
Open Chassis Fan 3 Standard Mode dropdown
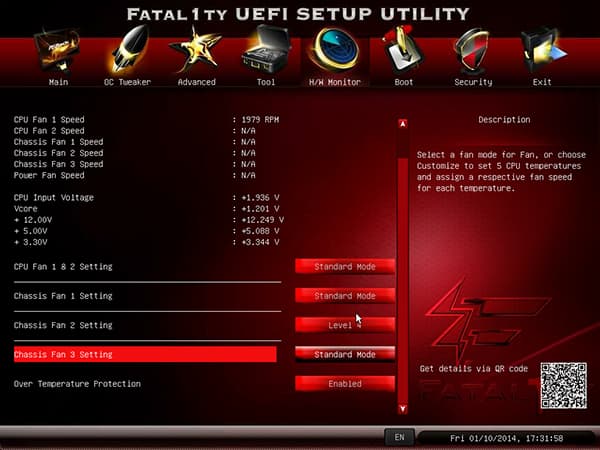coord(345,354)
